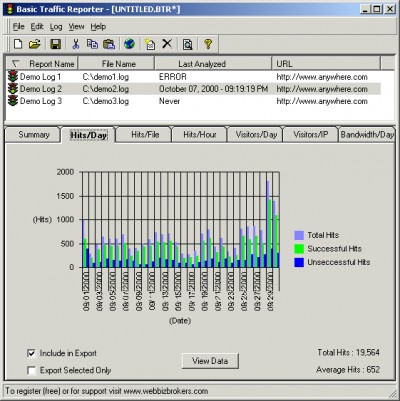Click the status bar register support message
Screen dimensions: 400x401
(x=107, y=391)
